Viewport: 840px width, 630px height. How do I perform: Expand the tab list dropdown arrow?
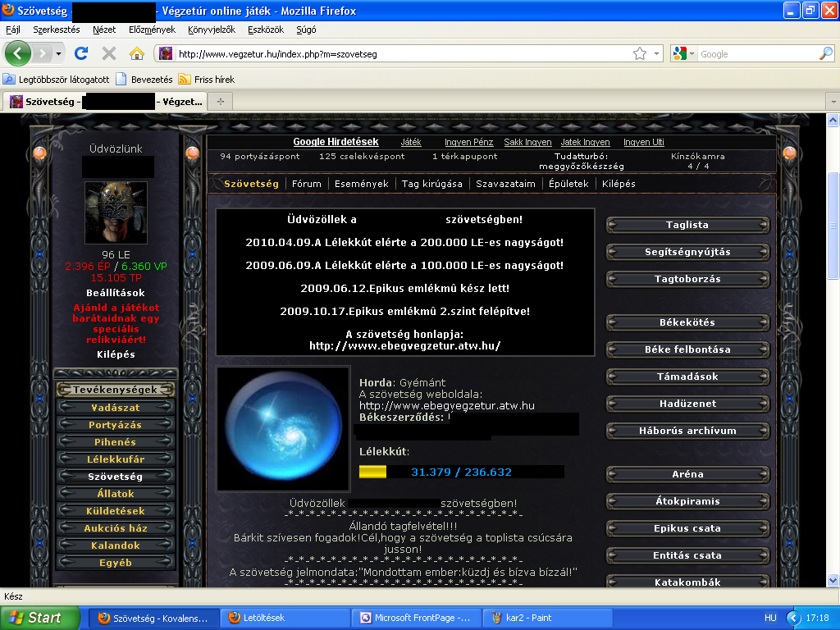point(833,102)
